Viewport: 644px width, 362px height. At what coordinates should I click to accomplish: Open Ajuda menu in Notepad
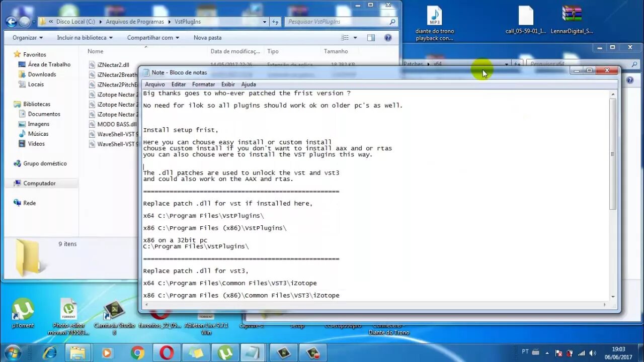(249, 84)
